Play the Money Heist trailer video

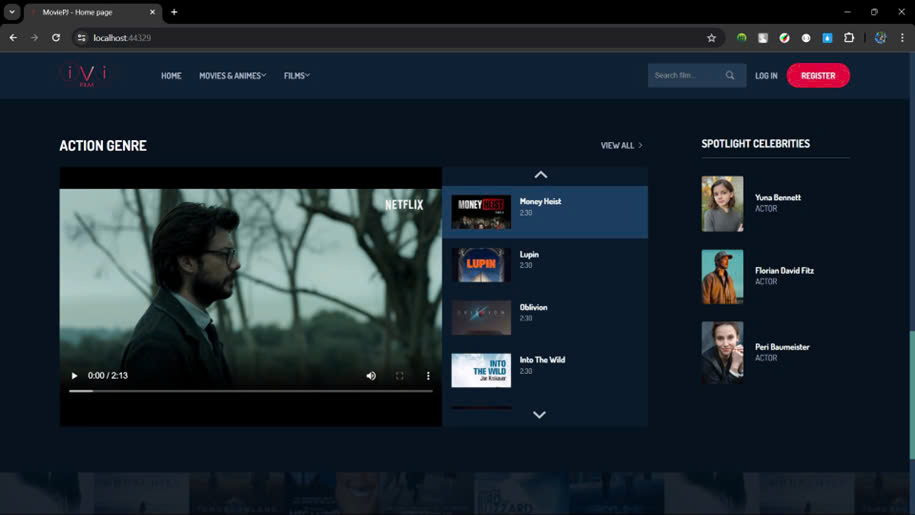74,376
